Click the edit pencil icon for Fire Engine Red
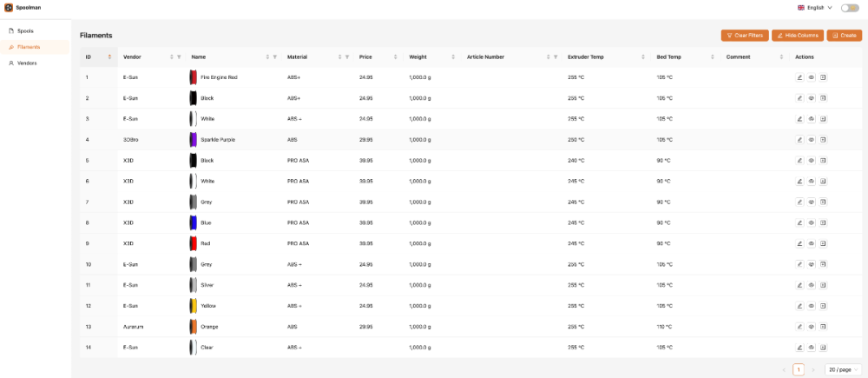The height and width of the screenshot is (378, 868). point(799,77)
